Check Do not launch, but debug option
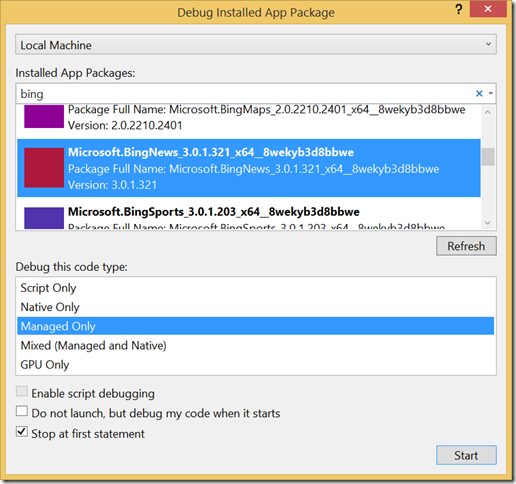 click(x=22, y=411)
